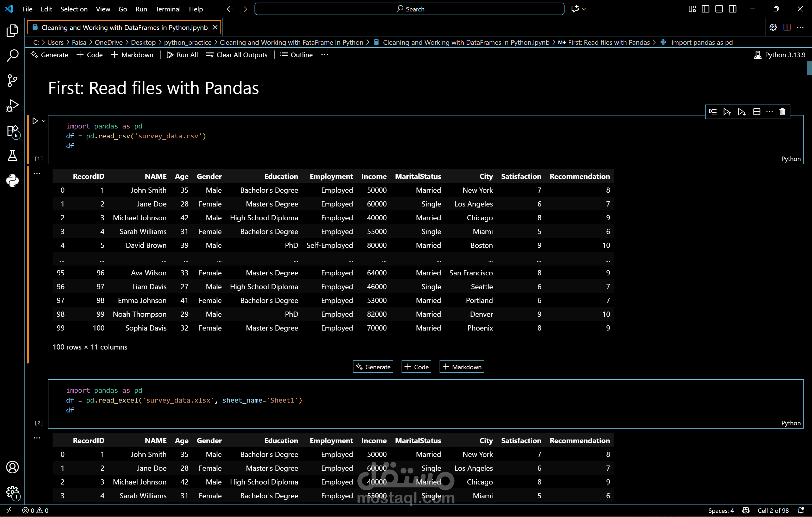
Task: Toggle the primary side bar
Action: click(705, 9)
